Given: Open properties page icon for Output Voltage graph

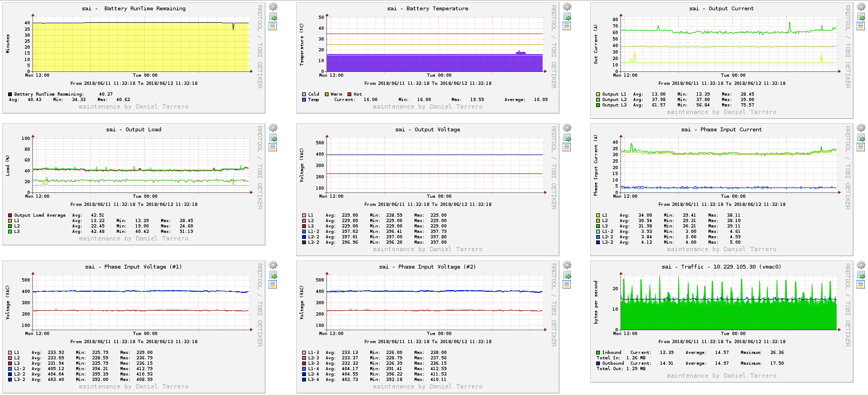Looking at the screenshot, I should 567,146.
